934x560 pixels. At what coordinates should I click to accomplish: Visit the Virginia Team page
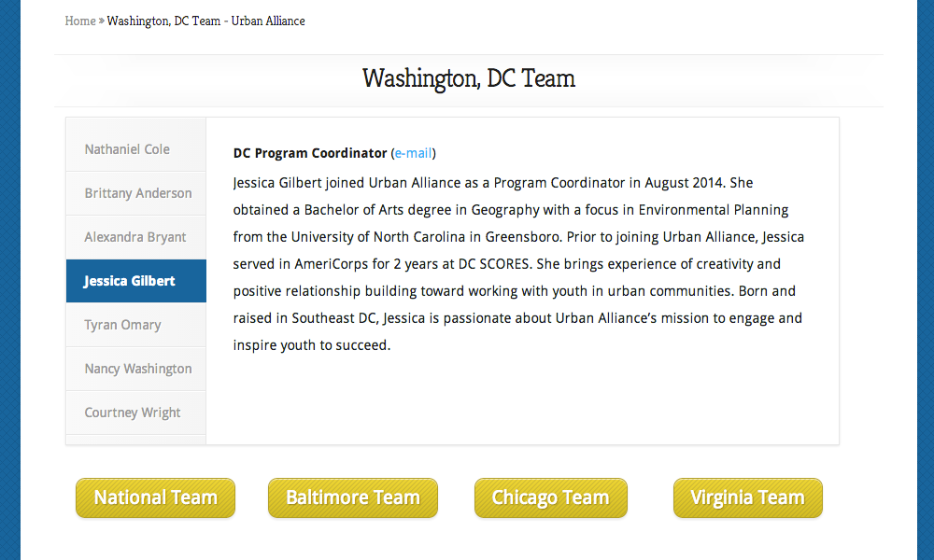click(x=747, y=497)
